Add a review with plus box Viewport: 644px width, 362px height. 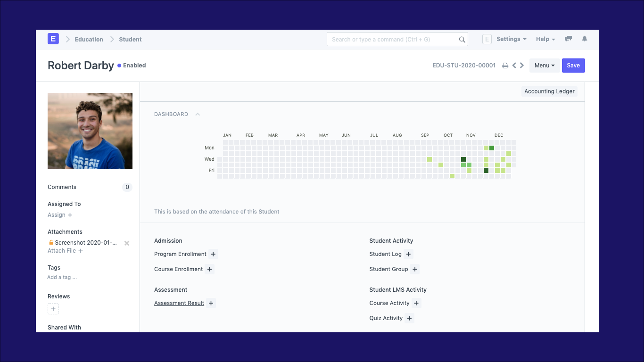pyautogui.click(x=53, y=309)
